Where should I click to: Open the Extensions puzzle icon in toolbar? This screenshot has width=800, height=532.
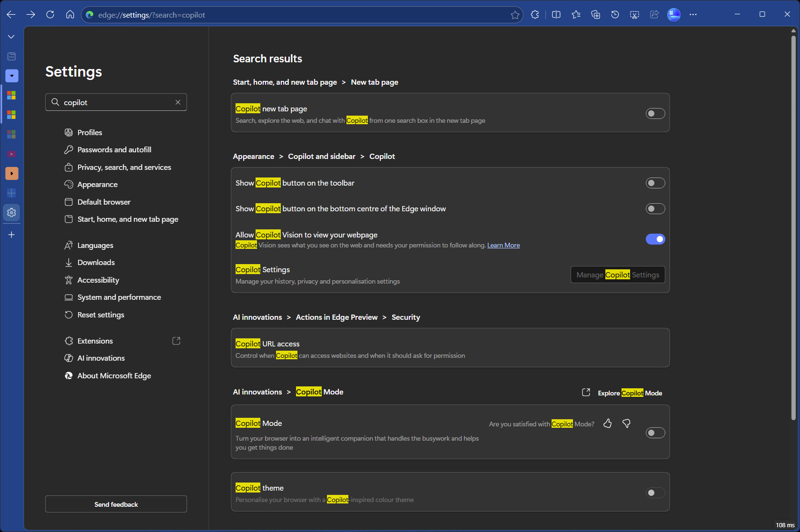(x=535, y=15)
